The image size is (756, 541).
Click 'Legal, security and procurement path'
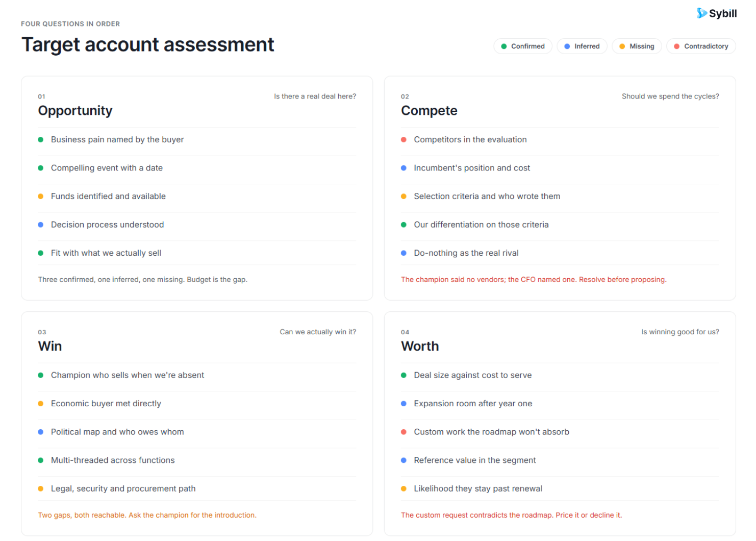pos(123,488)
